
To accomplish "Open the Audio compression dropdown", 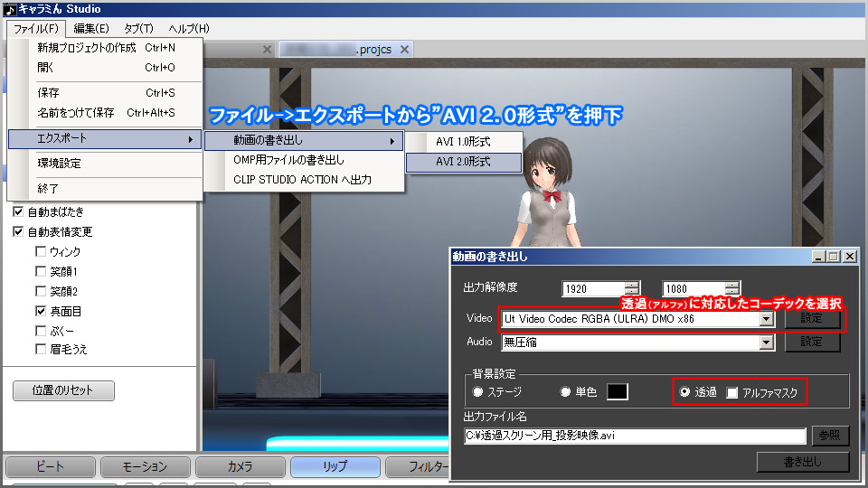I will (767, 343).
